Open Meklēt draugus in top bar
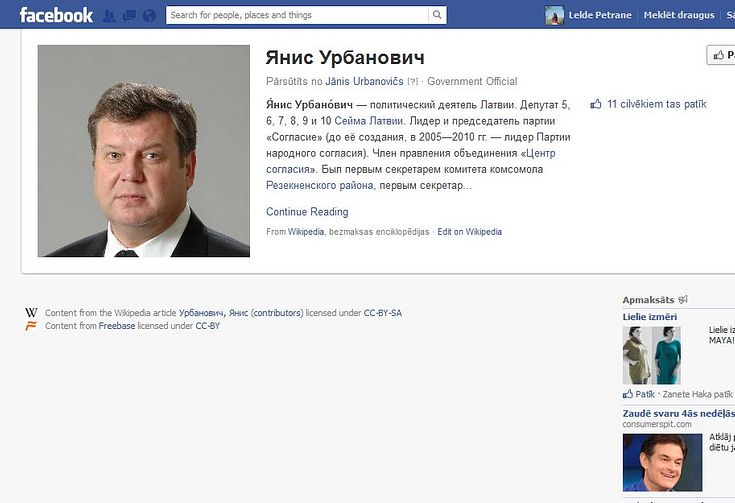 click(679, 15)
